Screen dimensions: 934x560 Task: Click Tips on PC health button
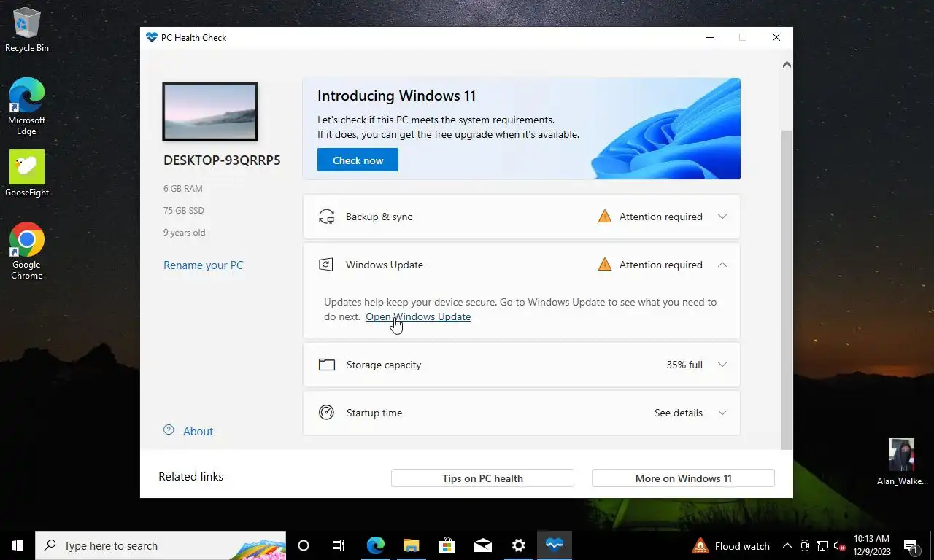pyautogui.click(x=482, y=478)
